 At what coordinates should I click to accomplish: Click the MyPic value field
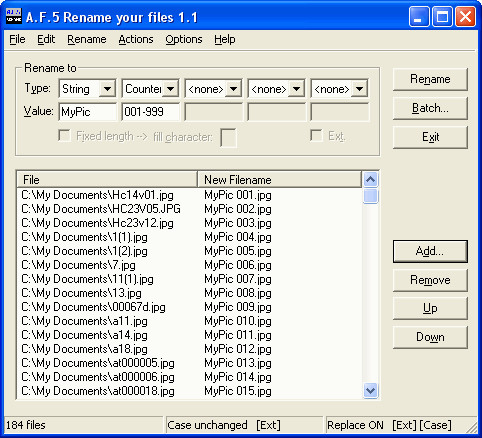88,112
